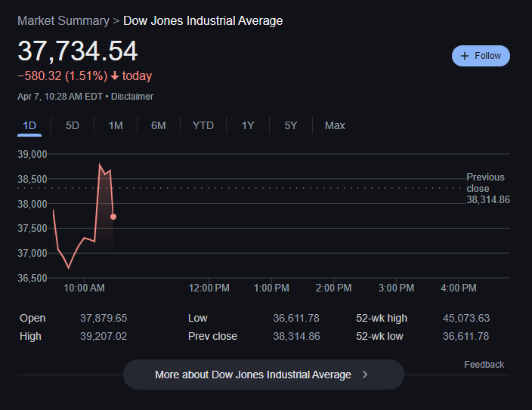Choose the 6M time range
This screenshot has height=410, width=532.
tap(159, 125)
